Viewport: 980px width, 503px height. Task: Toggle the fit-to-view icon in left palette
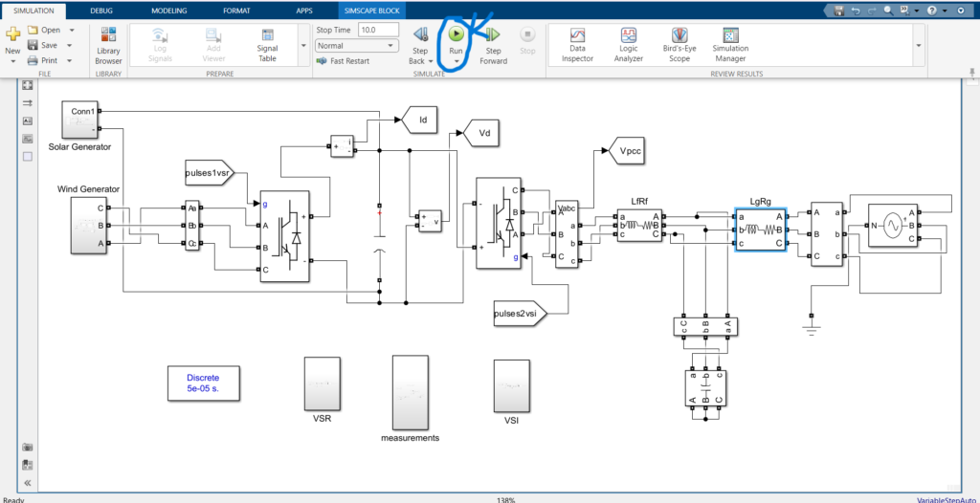click(x=27, y=85)
